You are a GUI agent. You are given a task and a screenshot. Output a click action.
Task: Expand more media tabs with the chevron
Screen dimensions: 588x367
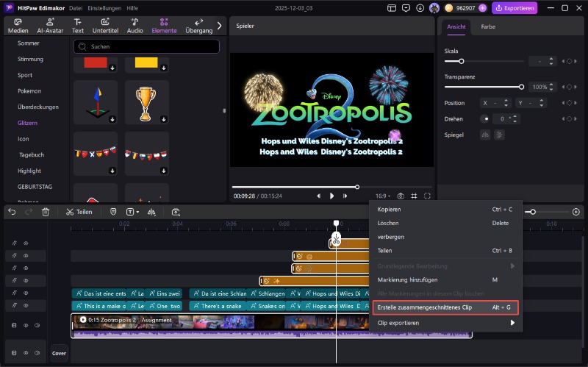pyautogui.click(x=219, y=26)
